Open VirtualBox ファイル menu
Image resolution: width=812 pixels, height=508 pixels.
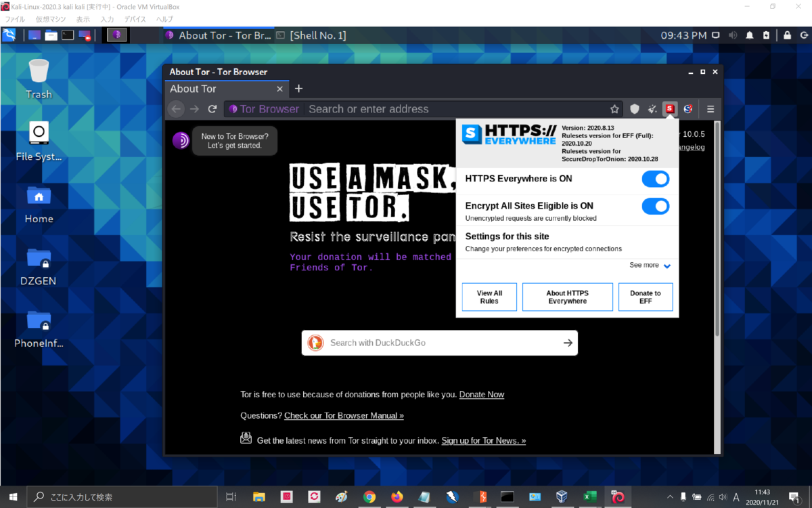[16, 20]
